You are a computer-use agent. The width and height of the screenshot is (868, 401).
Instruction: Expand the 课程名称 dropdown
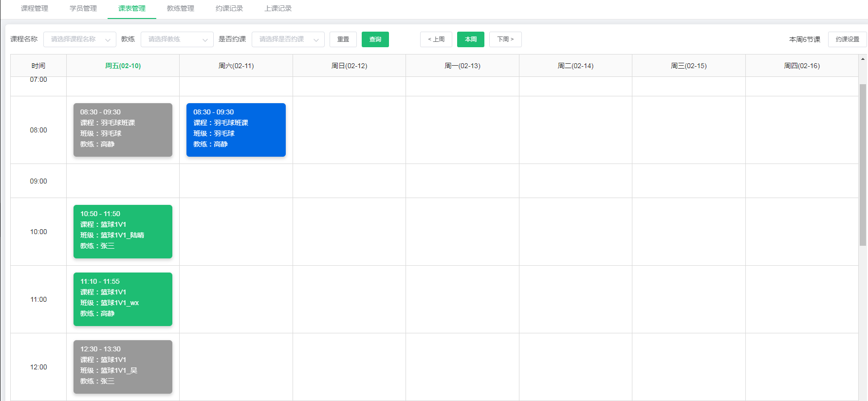80,39
